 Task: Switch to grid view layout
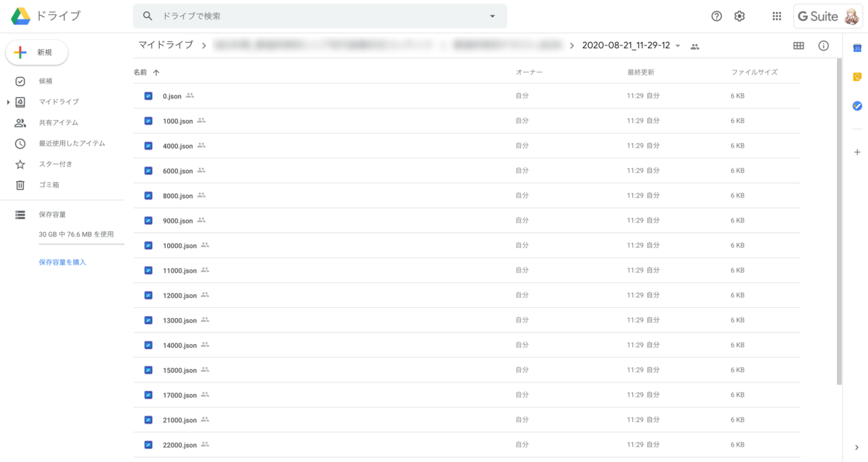pyautogui.click(x=799, y=46)
